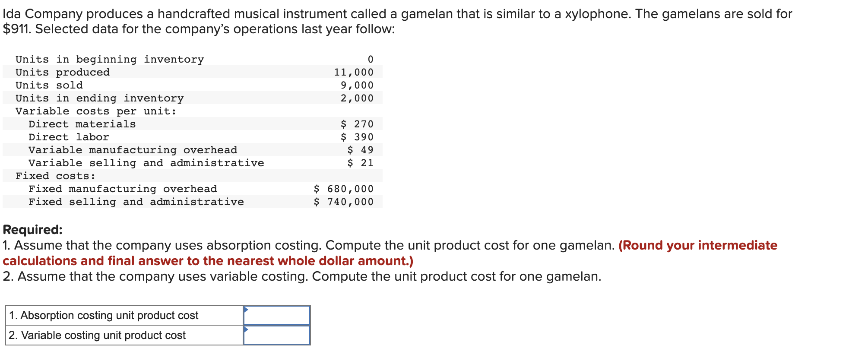
Task: Click the absorption costing answer input field
Action: pyautogui.click(x=277, y=315)
